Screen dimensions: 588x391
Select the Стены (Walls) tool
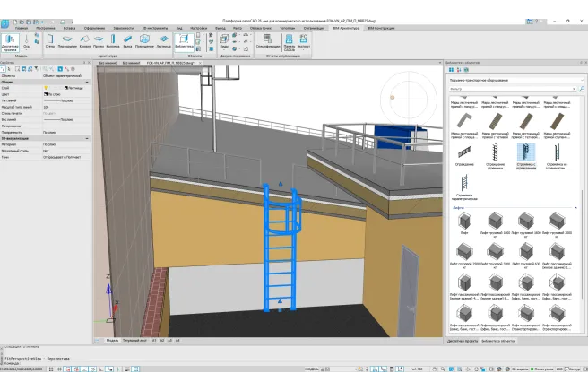(x=50, y=40)
